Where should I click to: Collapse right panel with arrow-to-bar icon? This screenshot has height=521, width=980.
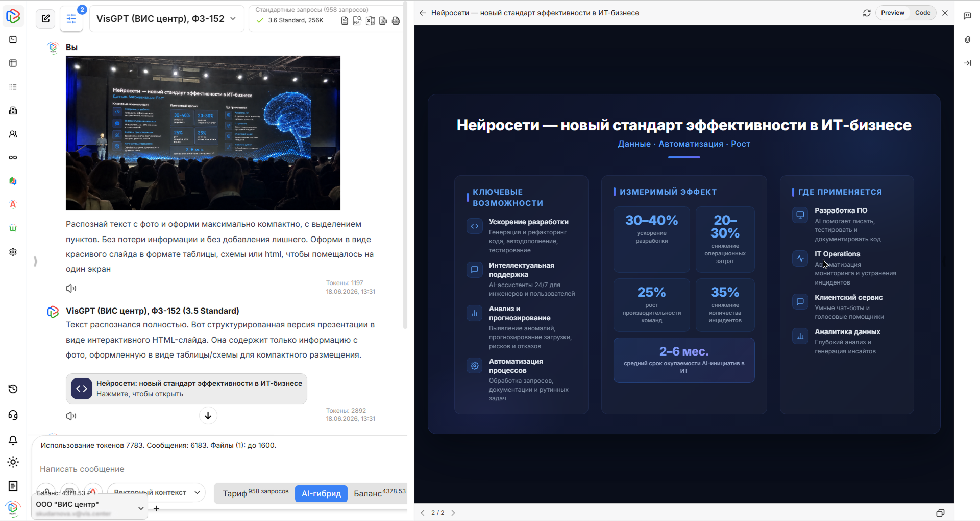(967, 63)
